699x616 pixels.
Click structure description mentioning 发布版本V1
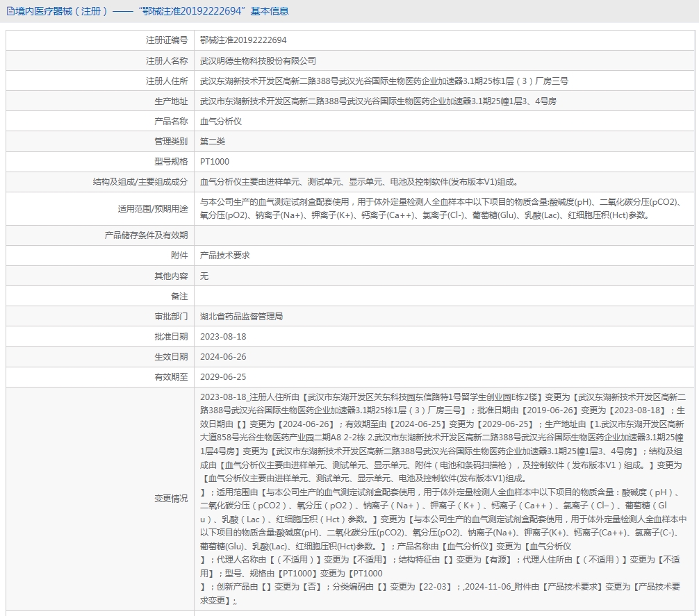click(x=359, y=182)
